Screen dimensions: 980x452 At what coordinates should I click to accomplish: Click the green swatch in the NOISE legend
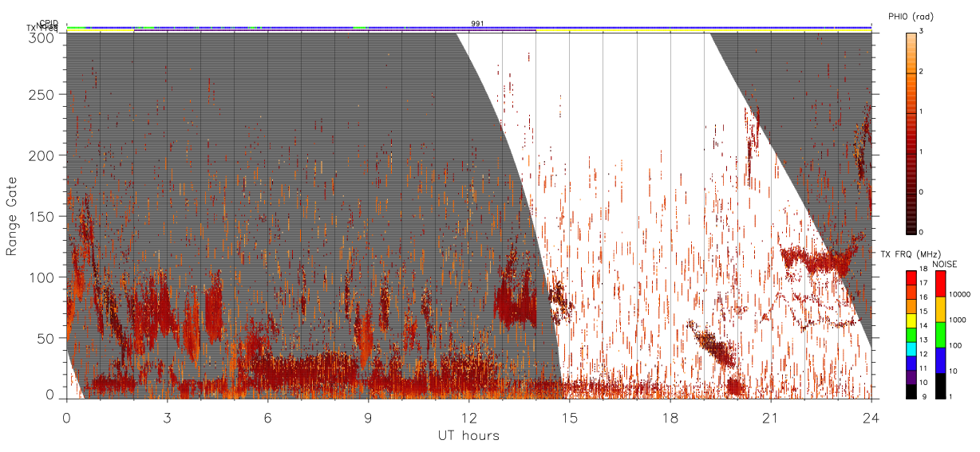[x=941, y=334]
